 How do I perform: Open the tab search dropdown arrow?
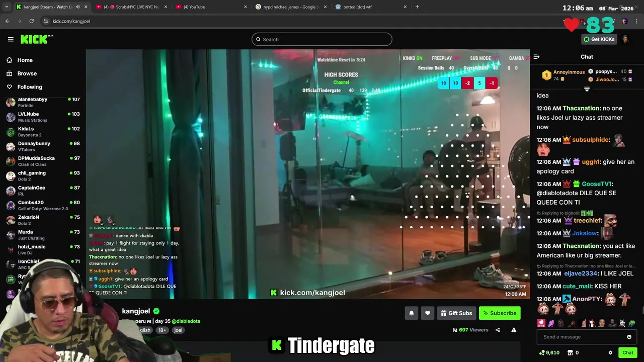pyautogui.click(x=6, y=7)
